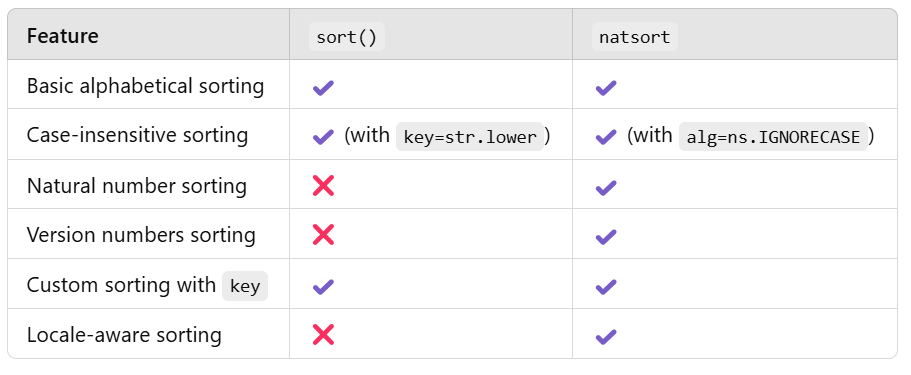Click the natsort column header
911x375 pixels.
point(634,37)
